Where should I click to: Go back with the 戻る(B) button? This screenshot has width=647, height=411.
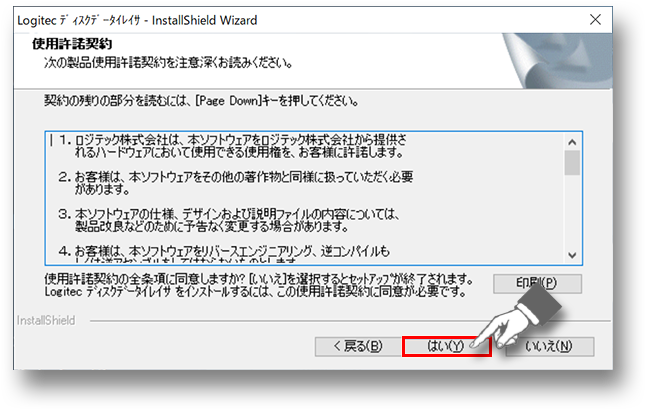pos(358,346)
